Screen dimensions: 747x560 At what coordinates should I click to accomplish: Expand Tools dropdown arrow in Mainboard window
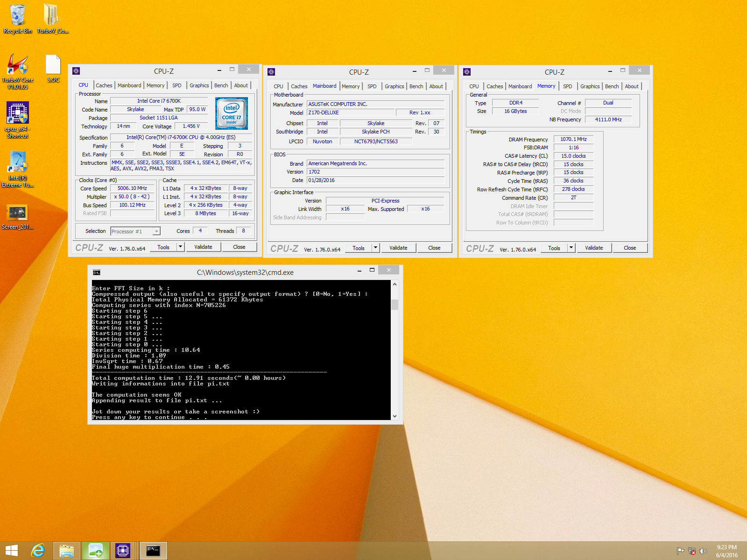coord(376,248)
